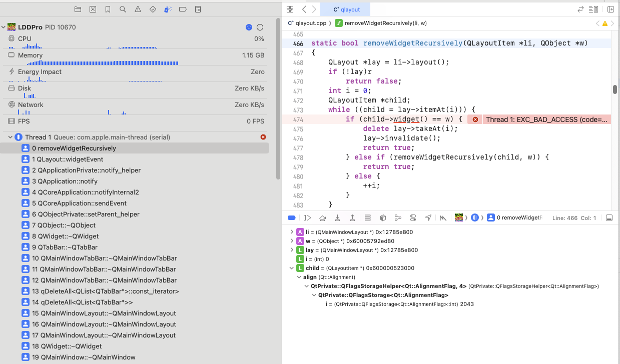Image resolution: width=620 pixels, height=364 pixels.
Task: Collapse Thread 1 in the debug navigator
Action: pyautogui.click(x=10, y=137)
